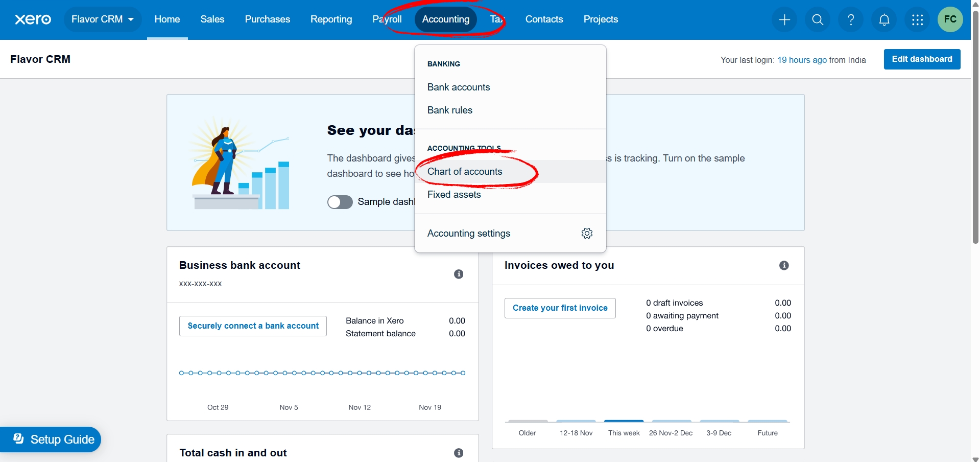Toggle the Sample dashboard switch
Image resolution: width=980 pixels, height=462 pixels.
(340, 202)
